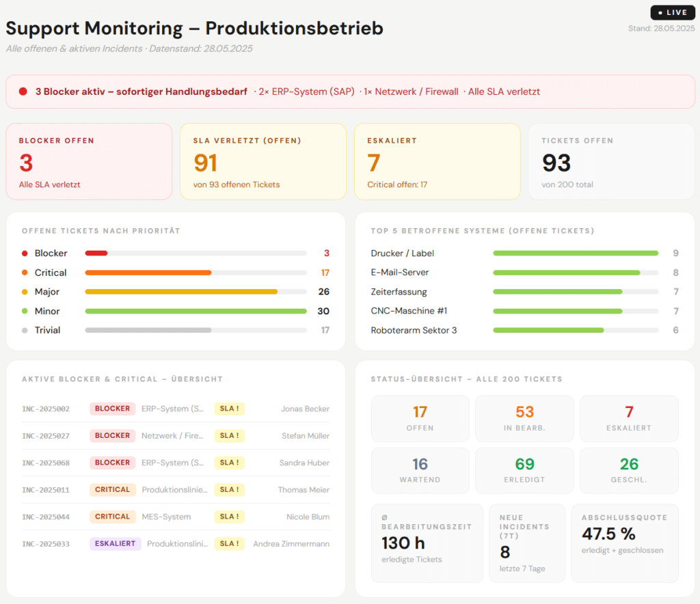700x604 pixels.
Task: Click BLOCKER badge on INC-2025027 row
Action: 113,436
